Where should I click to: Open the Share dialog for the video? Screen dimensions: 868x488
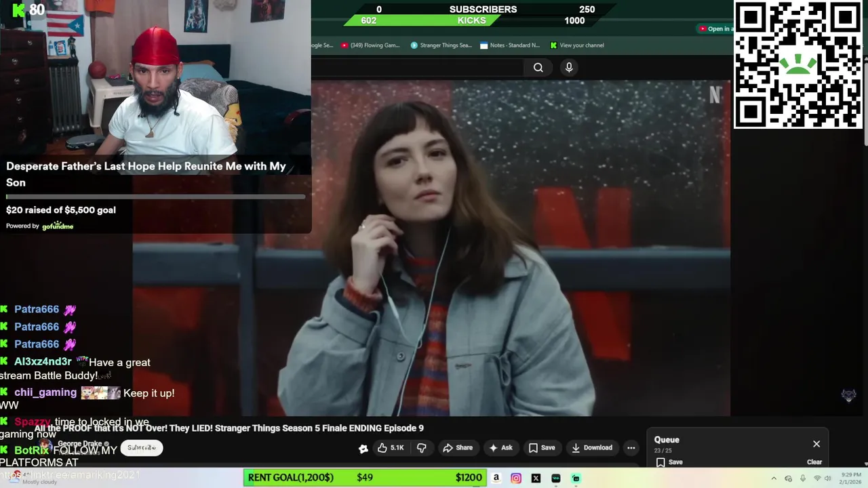(x=458, y=447)
